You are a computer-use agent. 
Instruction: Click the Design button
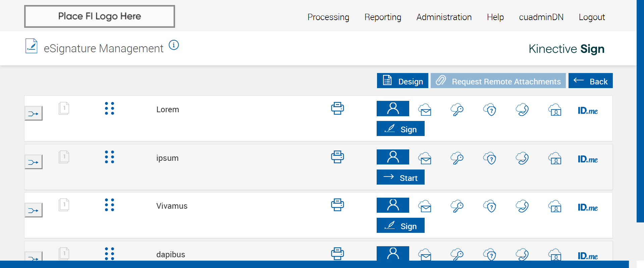point(402,81)
